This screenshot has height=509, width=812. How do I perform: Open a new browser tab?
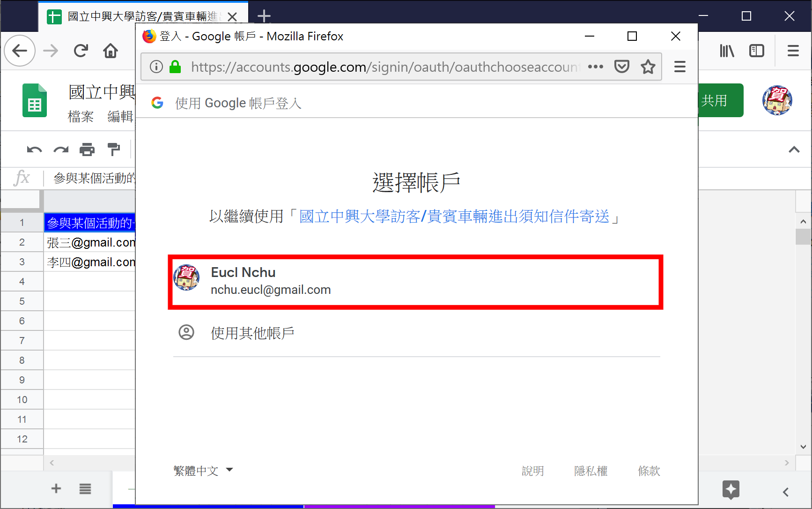[264, 16]
